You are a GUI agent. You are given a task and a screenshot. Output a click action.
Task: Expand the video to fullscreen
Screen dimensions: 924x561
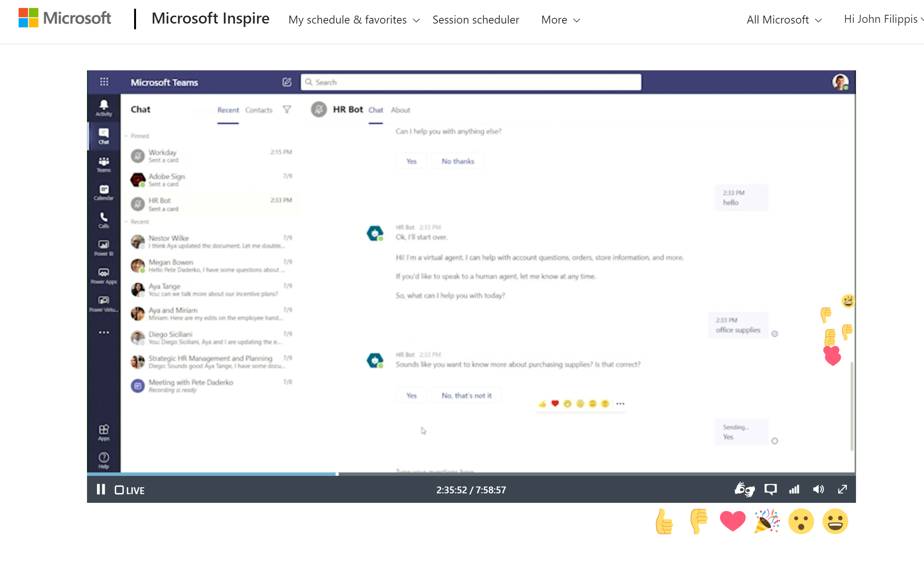[x=842, y=490]
